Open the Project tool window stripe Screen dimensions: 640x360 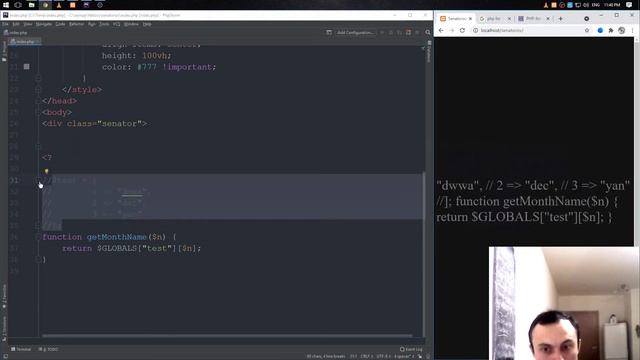tap(4, 51)
